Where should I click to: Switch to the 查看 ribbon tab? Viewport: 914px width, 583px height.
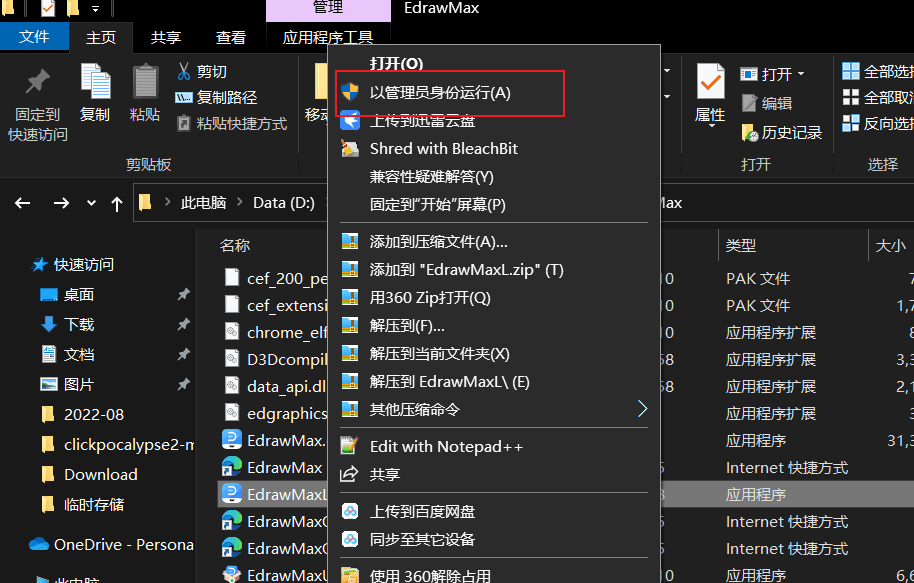(x=231, y=38)
